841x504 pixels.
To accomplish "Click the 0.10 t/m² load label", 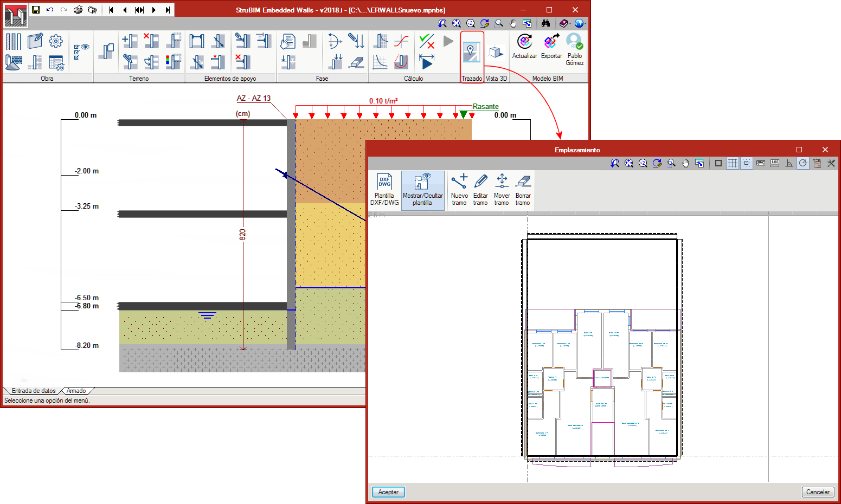I will (x=383, y=101).
